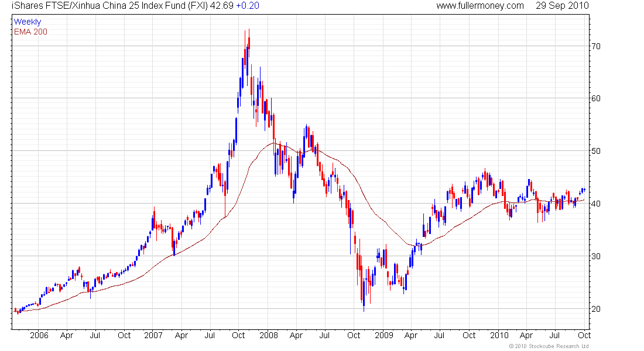Click the Jul label following 2006

(95, 335)
